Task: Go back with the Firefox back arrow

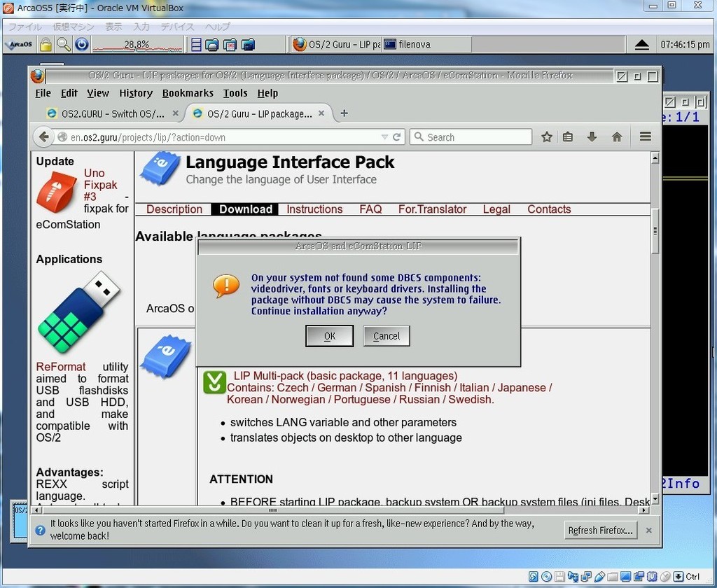Action: point(44,136)
